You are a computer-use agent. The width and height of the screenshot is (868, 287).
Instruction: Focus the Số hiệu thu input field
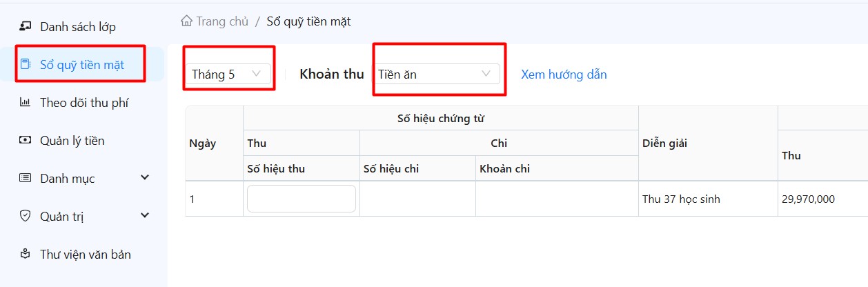pyautogui.click(x=302, y=199)
